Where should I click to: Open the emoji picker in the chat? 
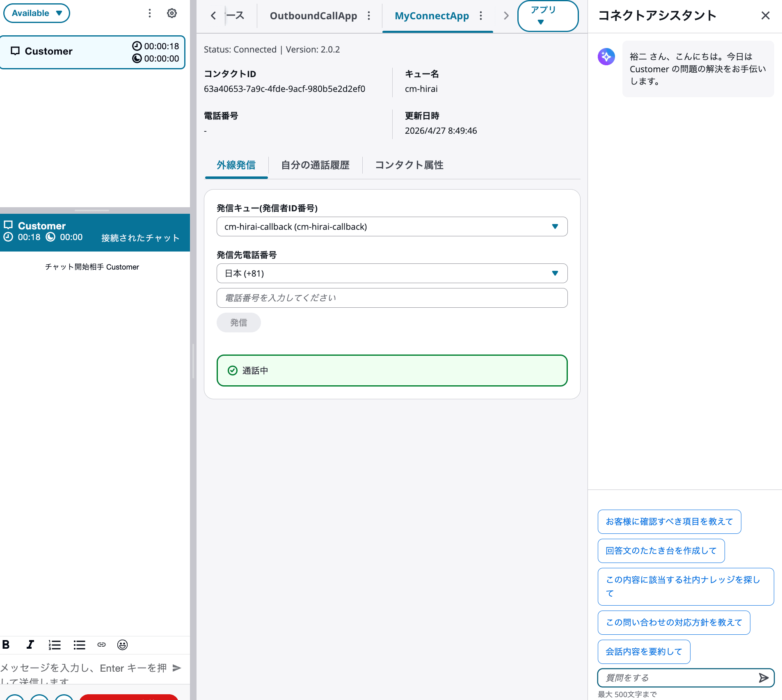122,645
